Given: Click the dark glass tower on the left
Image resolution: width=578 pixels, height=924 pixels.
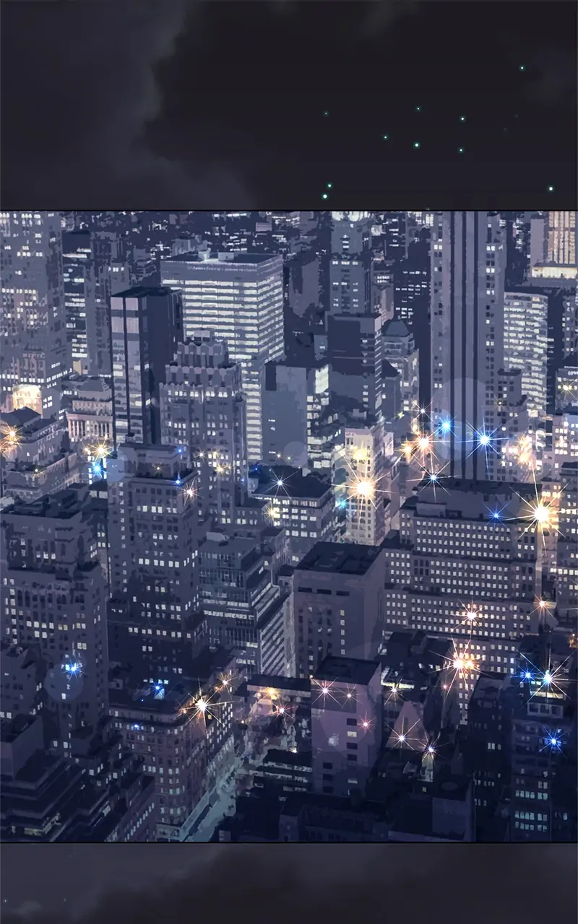Looking at the screenshot, I should tap(143, 361).
